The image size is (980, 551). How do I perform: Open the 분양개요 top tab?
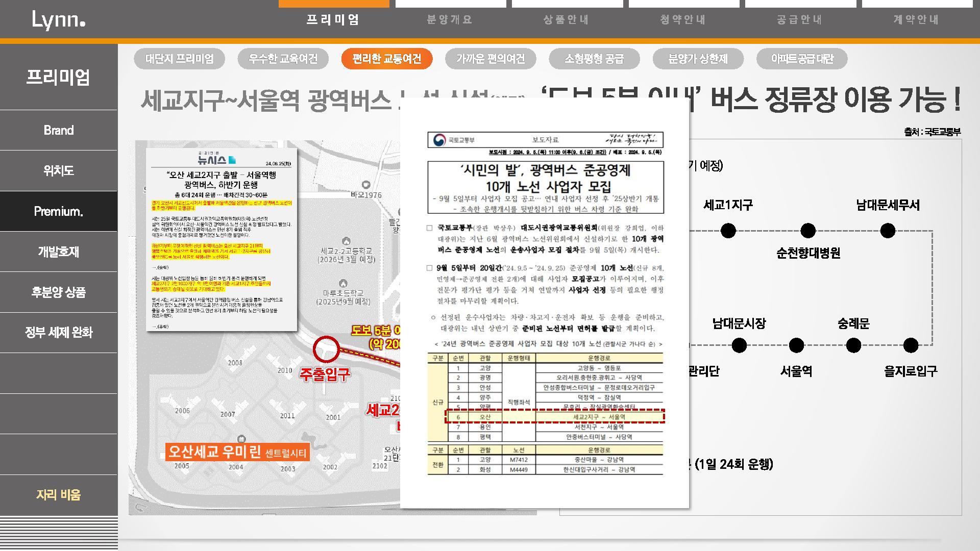point(450,20)
